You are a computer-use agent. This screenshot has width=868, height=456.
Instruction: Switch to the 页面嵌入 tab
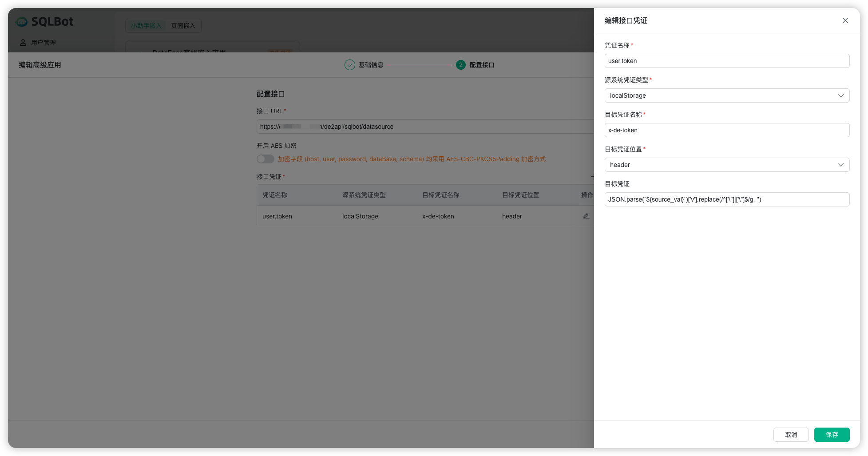tap(184, 25)
